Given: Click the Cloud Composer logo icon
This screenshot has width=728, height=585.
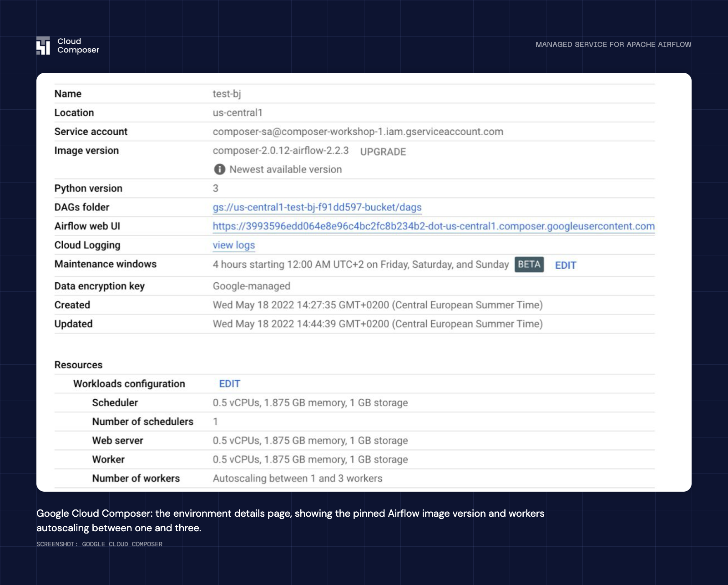Looking at the screenshot, I should pos(43,46).
